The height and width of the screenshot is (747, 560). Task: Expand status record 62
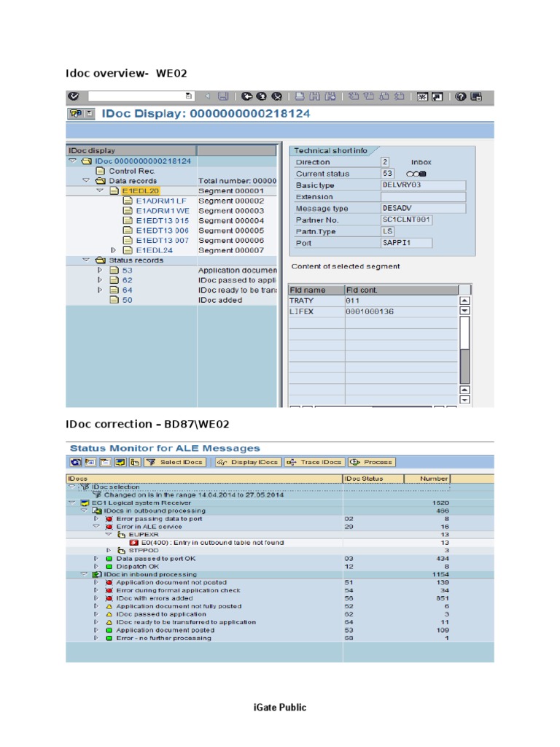click(100, 280)
